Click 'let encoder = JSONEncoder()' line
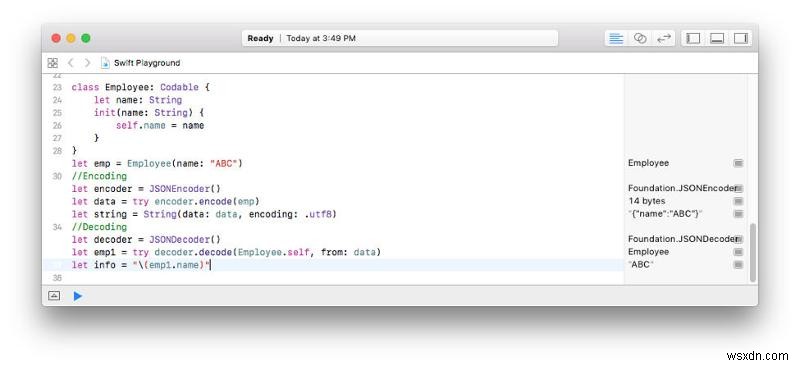The height and width of the screenshot is (366, 800). (x=146, y=188)
